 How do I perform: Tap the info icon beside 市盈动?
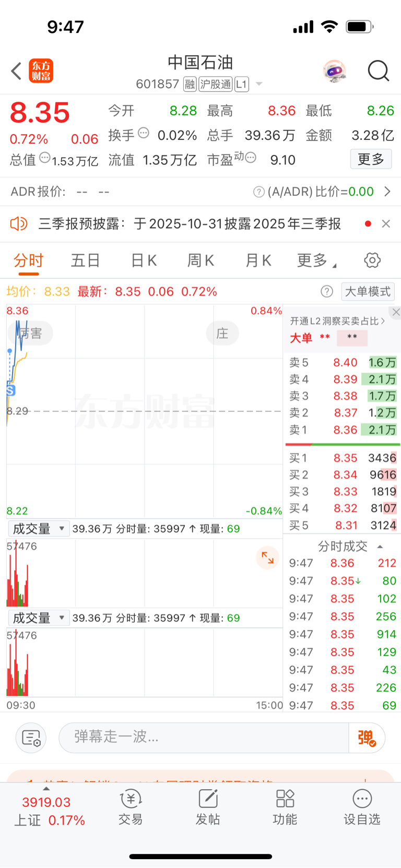(251, 157)
